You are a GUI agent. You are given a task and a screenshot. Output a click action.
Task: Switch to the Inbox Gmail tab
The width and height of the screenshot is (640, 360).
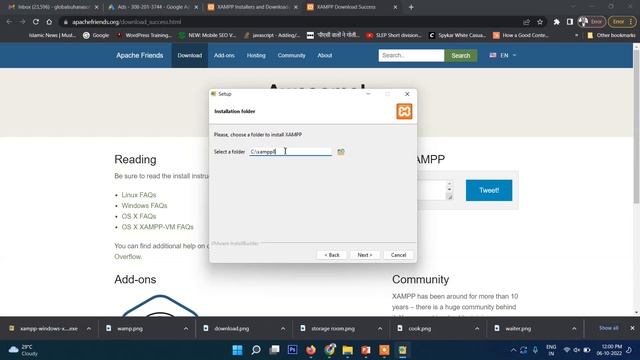pyautogui.click(x=52, y=7)
